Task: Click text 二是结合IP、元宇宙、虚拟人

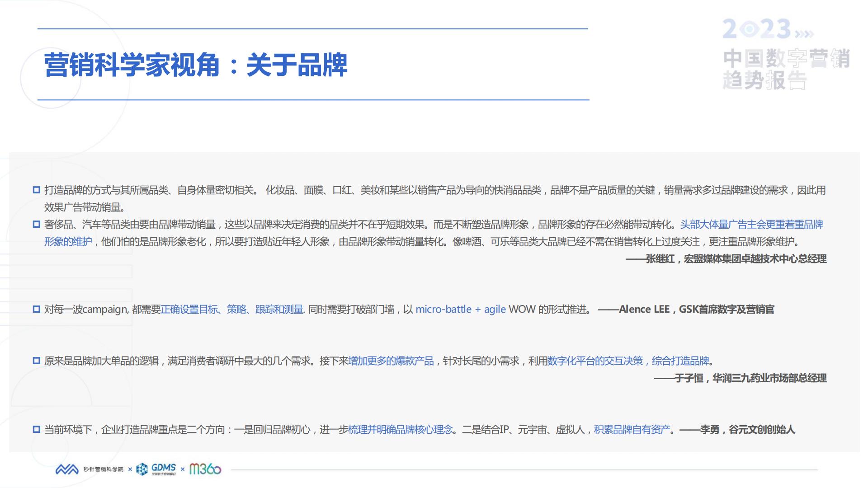Action: [x=523, y=430]
